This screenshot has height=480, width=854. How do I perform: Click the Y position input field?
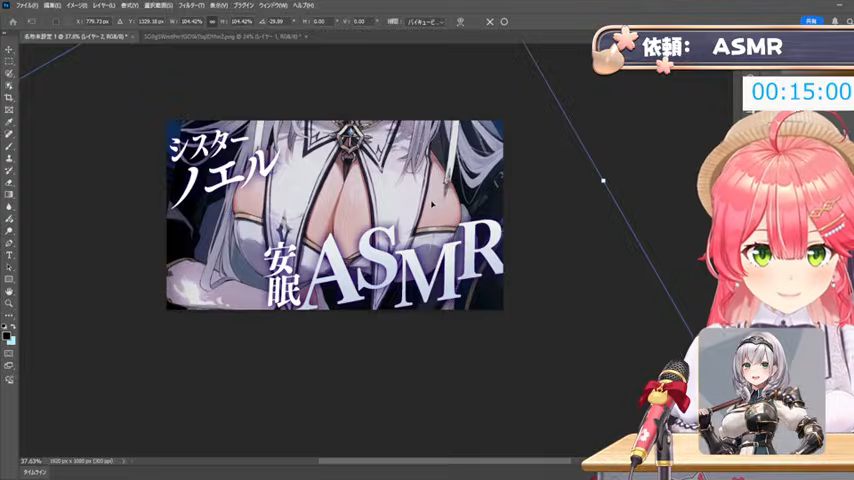[x=151, y=22]
